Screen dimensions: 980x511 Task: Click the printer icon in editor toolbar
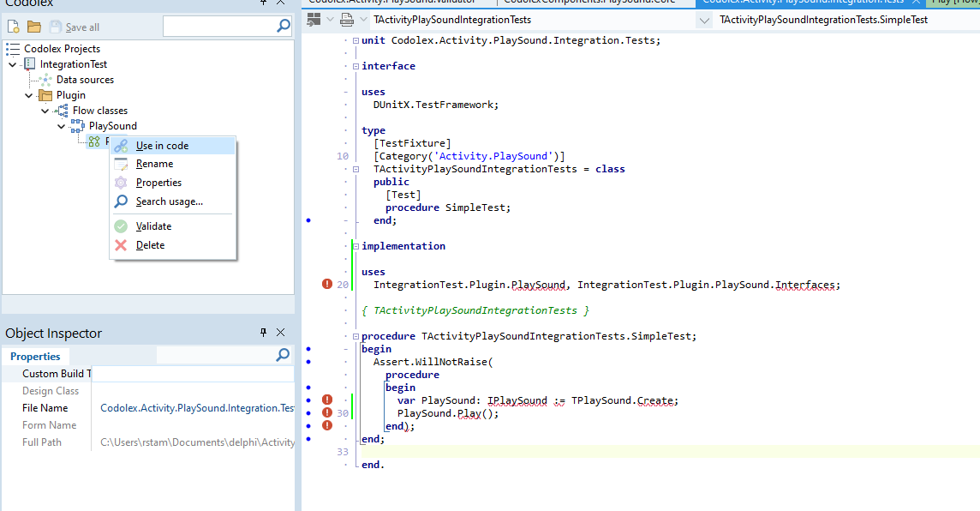point(347,20)
